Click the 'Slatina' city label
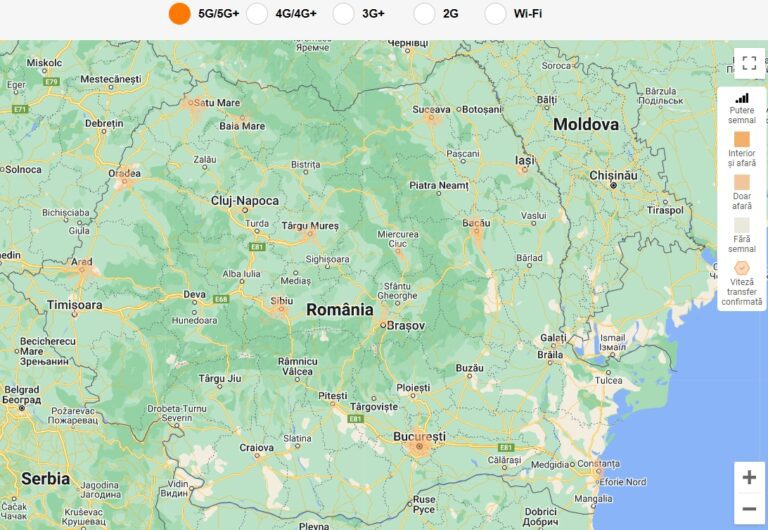The width and height of the screenshot is (768, 530). [297, 438]
